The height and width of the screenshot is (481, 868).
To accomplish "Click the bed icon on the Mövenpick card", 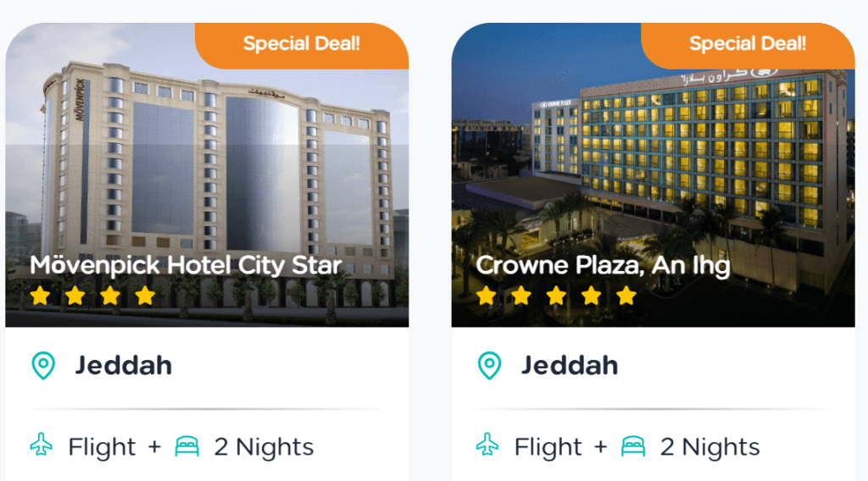I will pos(187,446).
